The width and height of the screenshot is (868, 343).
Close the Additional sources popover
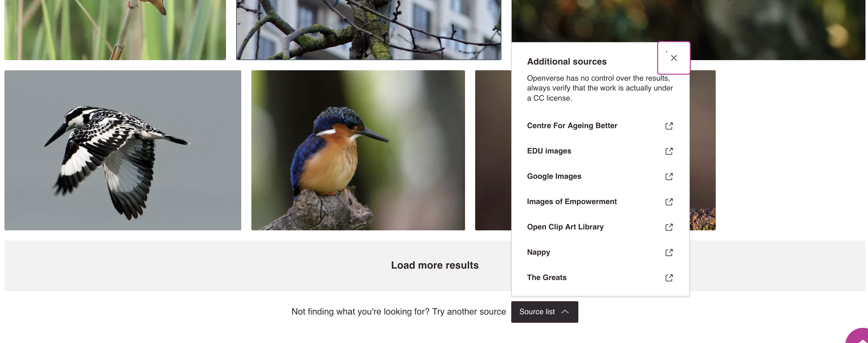pos(674,58)
